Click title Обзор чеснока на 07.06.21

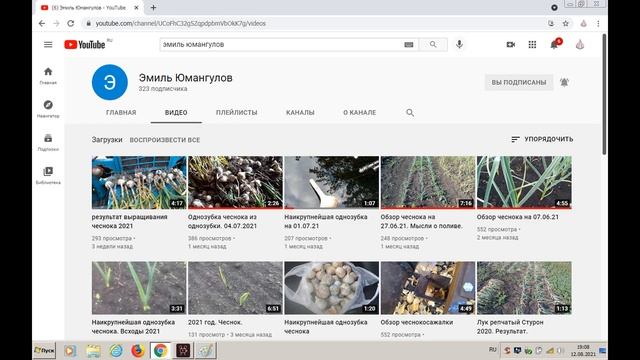[x=518, y=217]
